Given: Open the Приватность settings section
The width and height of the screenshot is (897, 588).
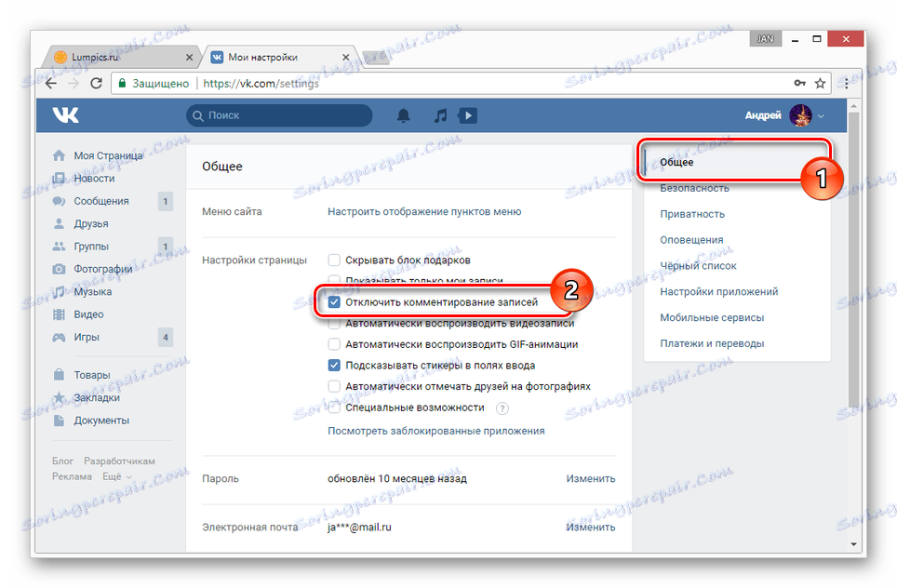Looking at the screenshot, I should tap(692, 214).
